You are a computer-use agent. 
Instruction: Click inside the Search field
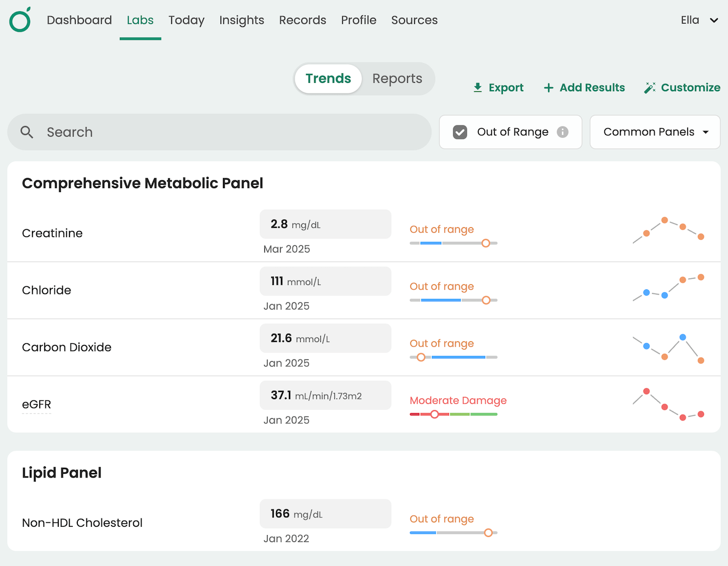(x=218, y=132)
